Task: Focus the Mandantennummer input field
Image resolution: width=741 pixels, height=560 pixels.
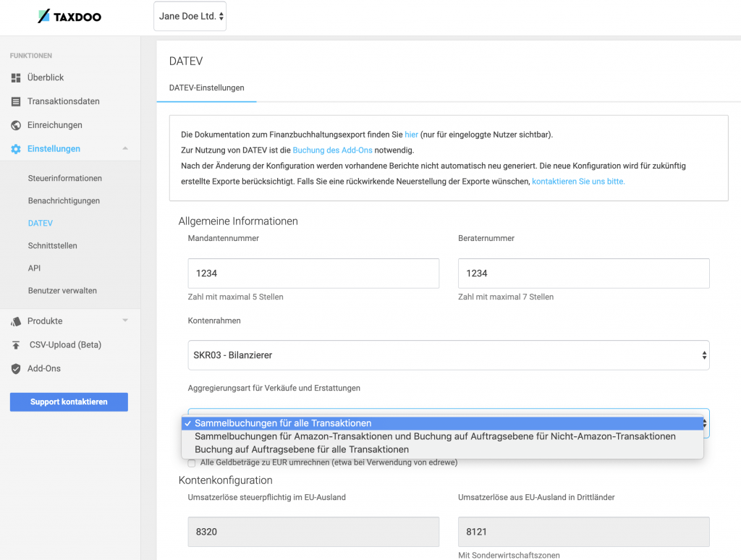Action: [x=313, y=273]
